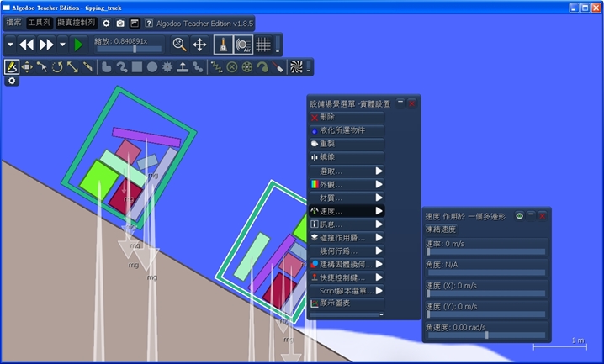The height and width of the screenshot is (364, 604).
Task: Select the Circle shape tool
Action: 151,66
